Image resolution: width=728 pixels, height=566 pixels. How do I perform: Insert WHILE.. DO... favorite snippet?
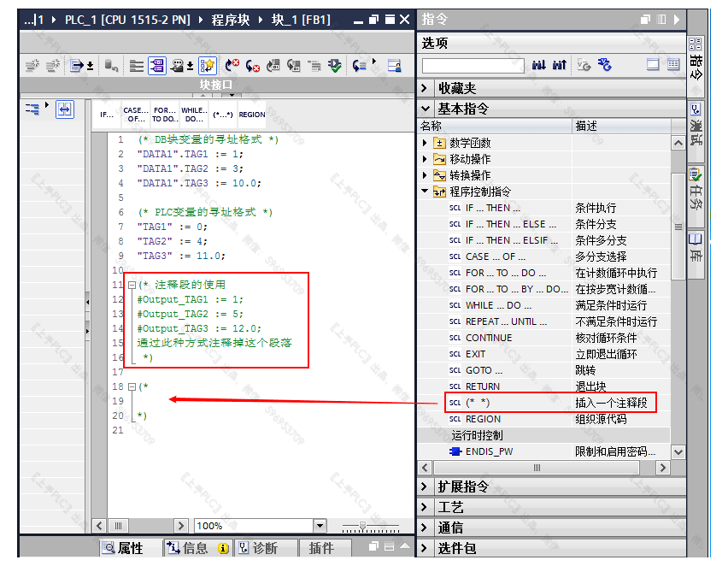[x=194, y=115]
